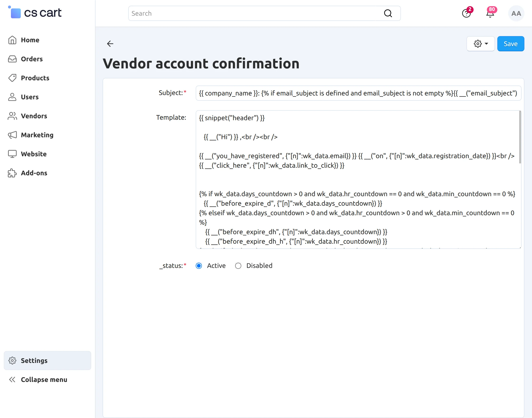Screen dimensions: 532x418
Task: Click the Home house icon
Action: point(12,40)
